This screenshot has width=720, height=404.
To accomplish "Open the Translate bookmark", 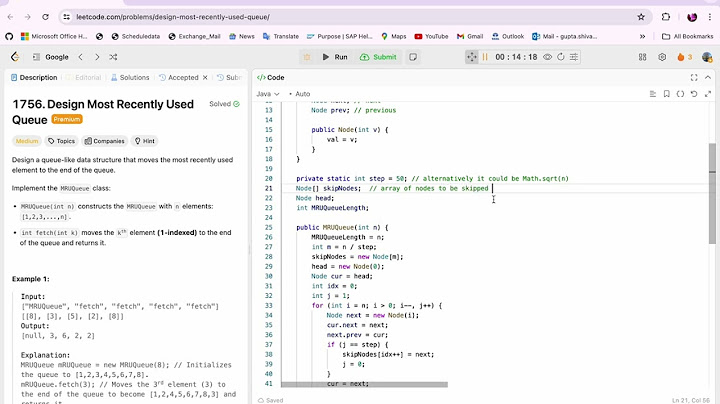I will pos(281,36).
